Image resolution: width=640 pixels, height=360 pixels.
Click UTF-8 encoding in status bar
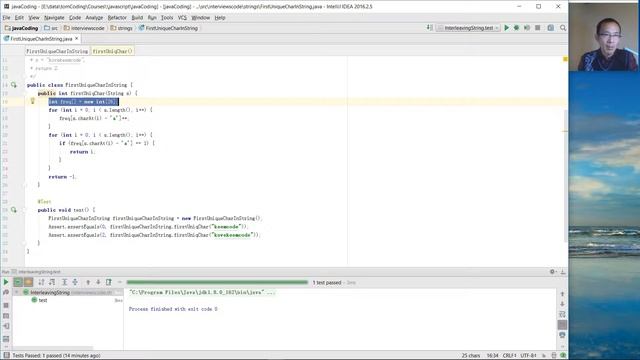(x=529, y=356)
